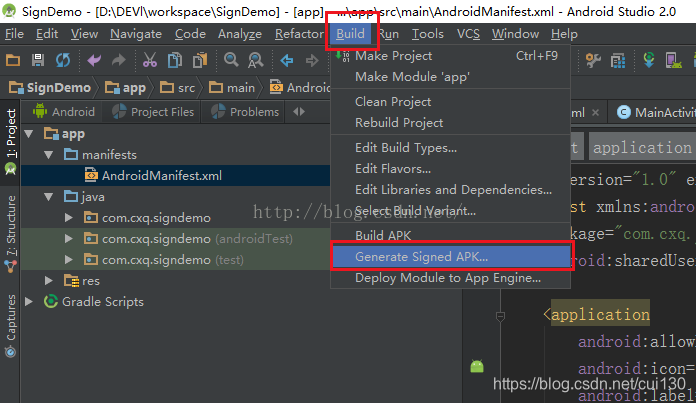Select Edit Flavors menu entry
The height and width of the screenshot is (403, 696).
coord(451,169)
